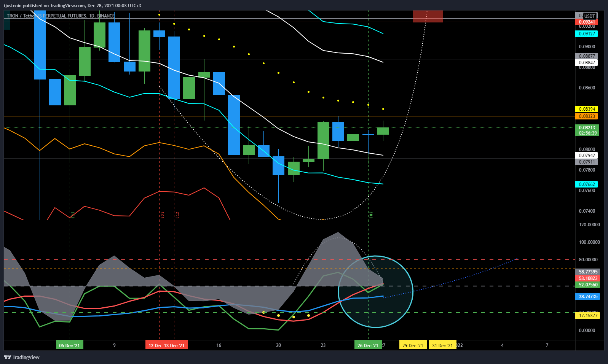This screenshot has height=364, width=608.
Task: Click the cyan 0.09127 price label
Action: coord(587,34)
